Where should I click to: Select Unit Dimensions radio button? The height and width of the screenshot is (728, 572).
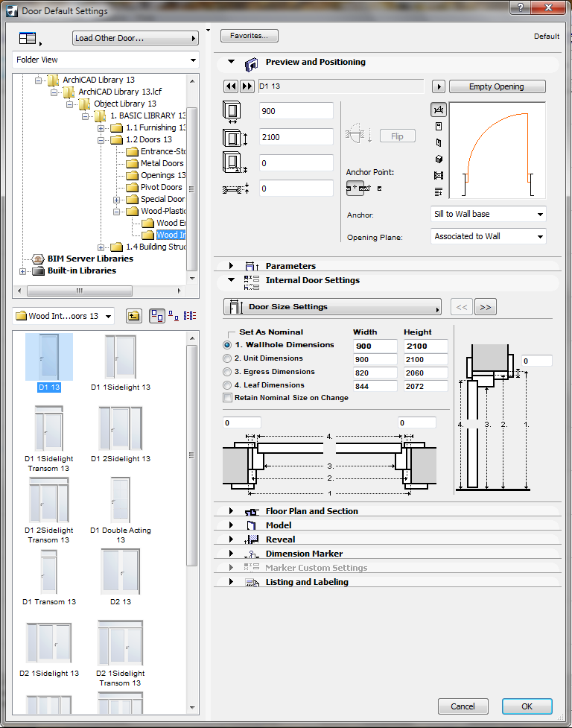(228, 359)
